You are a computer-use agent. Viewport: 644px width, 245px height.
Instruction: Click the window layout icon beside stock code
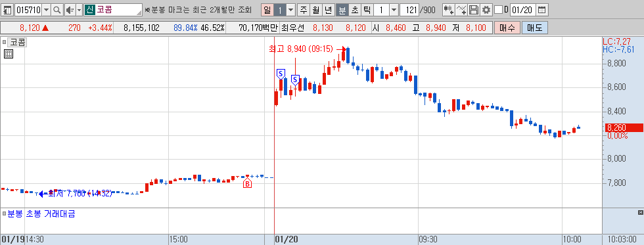click(x=8, y=10)
